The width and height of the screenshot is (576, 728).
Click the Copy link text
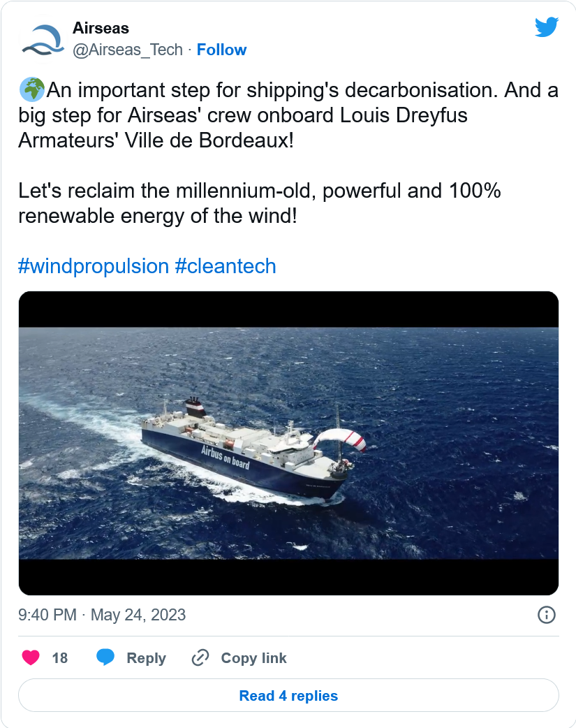253,658
